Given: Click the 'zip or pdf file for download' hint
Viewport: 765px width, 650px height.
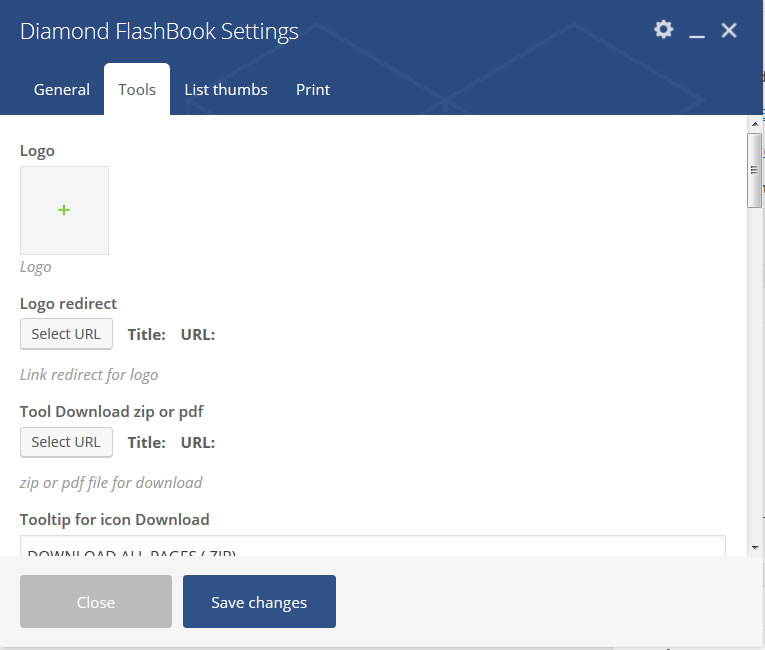Looking at the screenshot, I should coord(111,483).
